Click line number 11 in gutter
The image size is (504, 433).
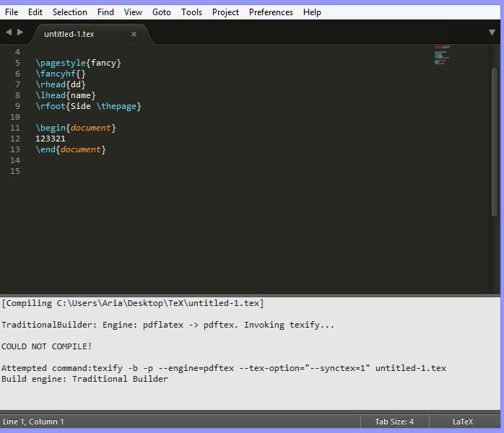(x=14, y=128)
